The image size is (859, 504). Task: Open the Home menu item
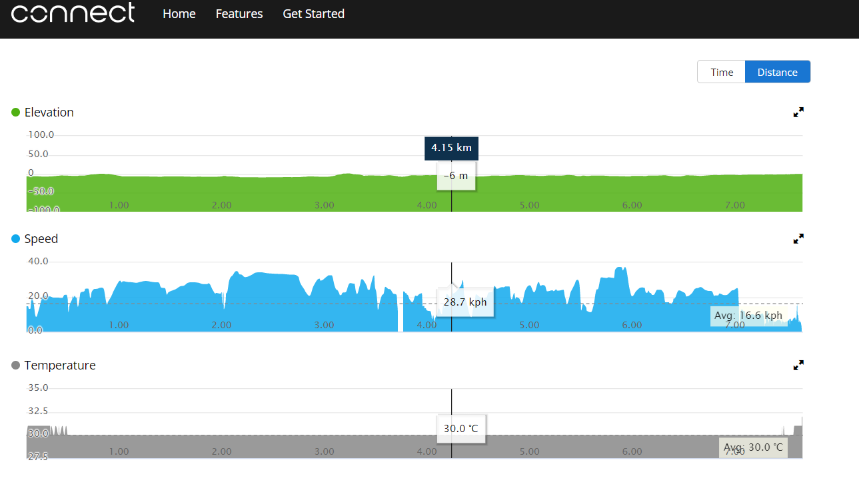(179, 14)
